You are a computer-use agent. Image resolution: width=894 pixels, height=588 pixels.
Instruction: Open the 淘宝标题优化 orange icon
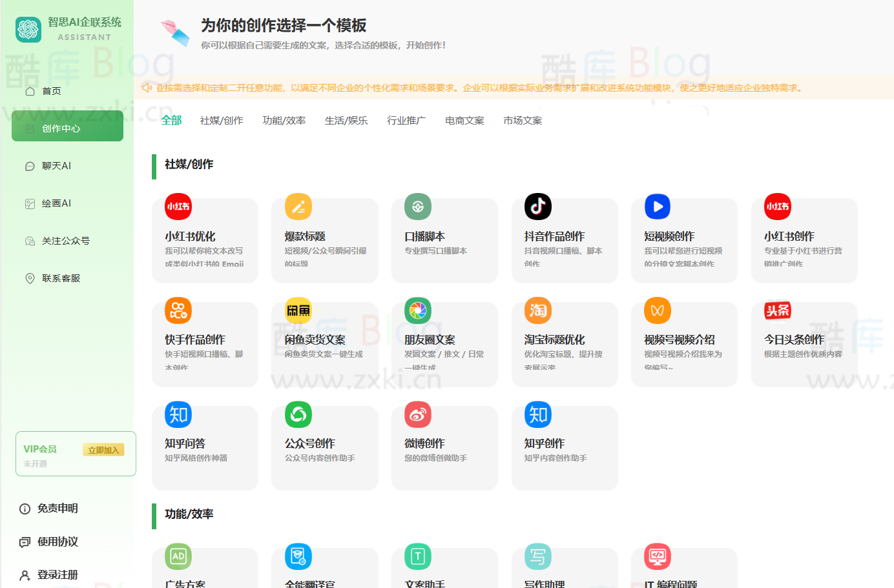coord(537,310)
